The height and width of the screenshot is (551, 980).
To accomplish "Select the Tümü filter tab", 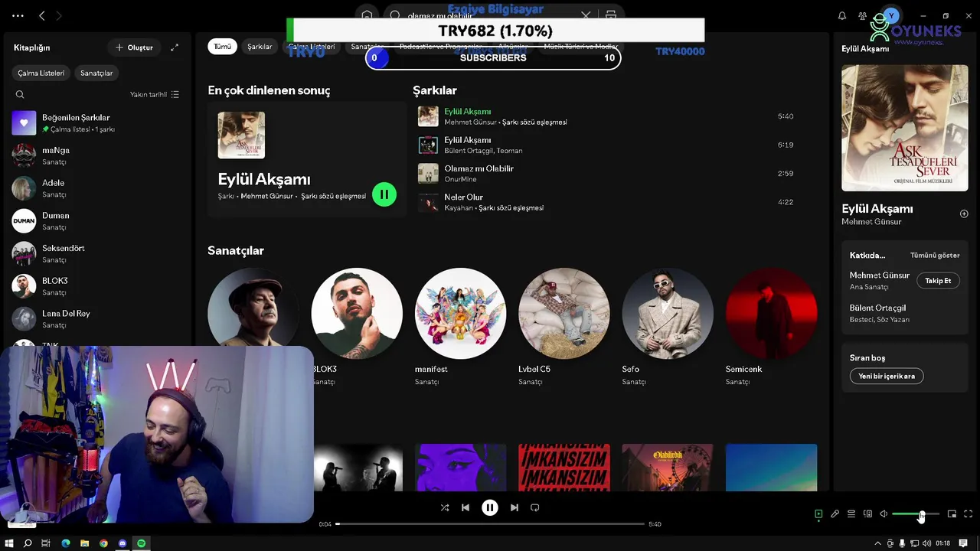I will click(222, 47).
